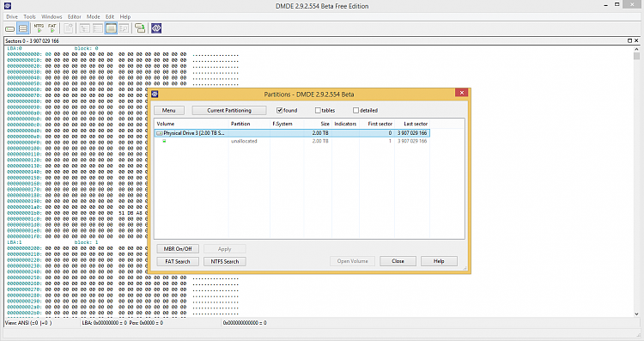The height and width of the screenshot is (341, 644).
Task: Click the hex editor vertical scrollbar thumb
Action: coord(636,57)
